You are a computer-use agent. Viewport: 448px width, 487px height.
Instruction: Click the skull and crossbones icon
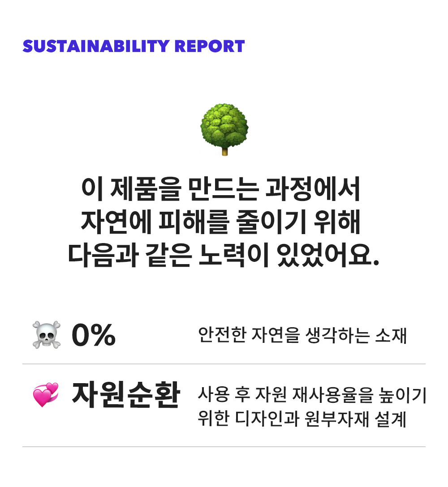[47, 335]
